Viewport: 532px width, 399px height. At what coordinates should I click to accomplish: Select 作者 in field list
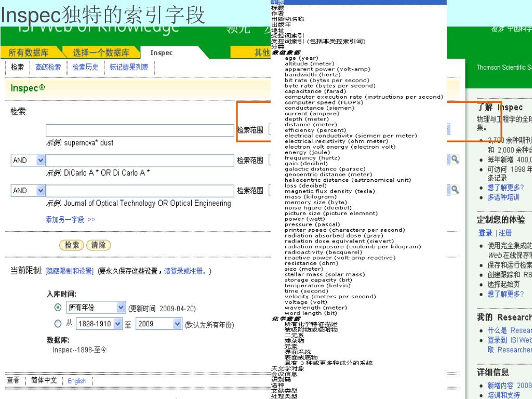(278, 13)
